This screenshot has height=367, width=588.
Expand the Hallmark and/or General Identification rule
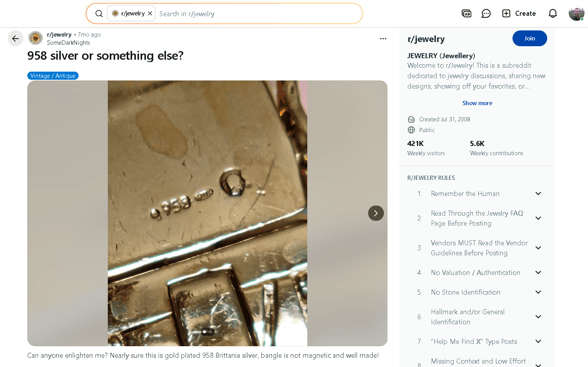click(x=538, y=317)
